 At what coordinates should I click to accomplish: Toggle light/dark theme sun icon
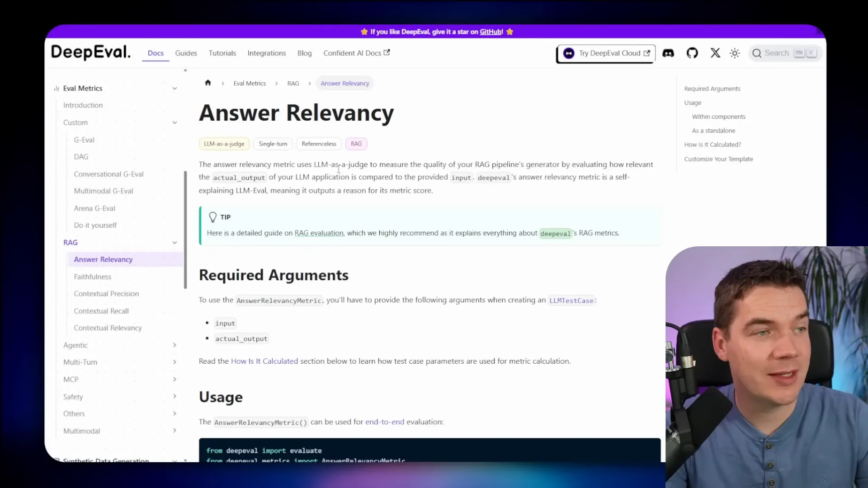tap(735, 53)
